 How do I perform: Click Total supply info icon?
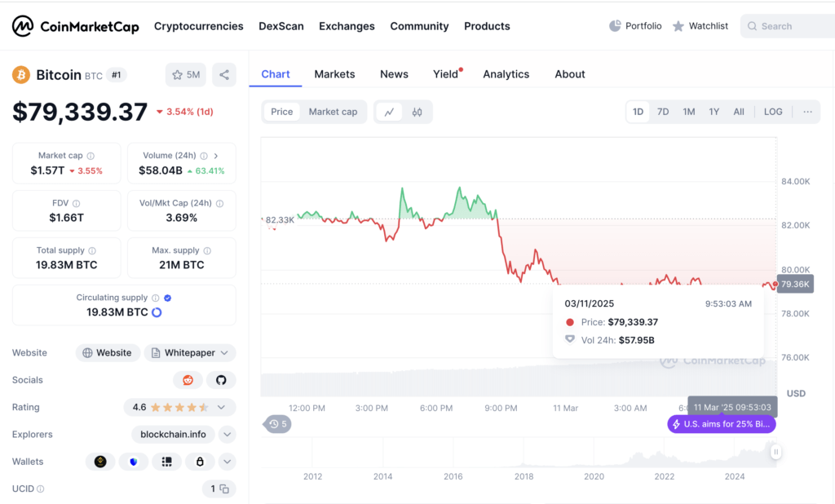coord(92,250)
